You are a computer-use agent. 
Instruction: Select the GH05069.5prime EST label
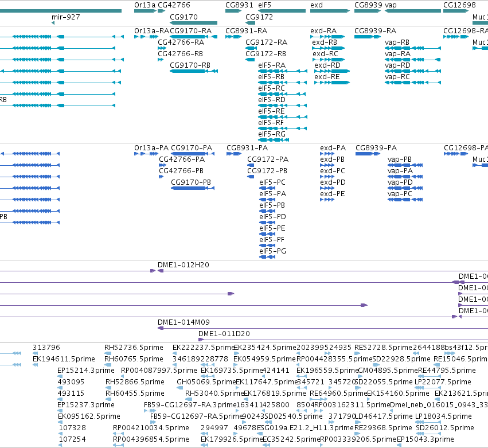[206, 382]
